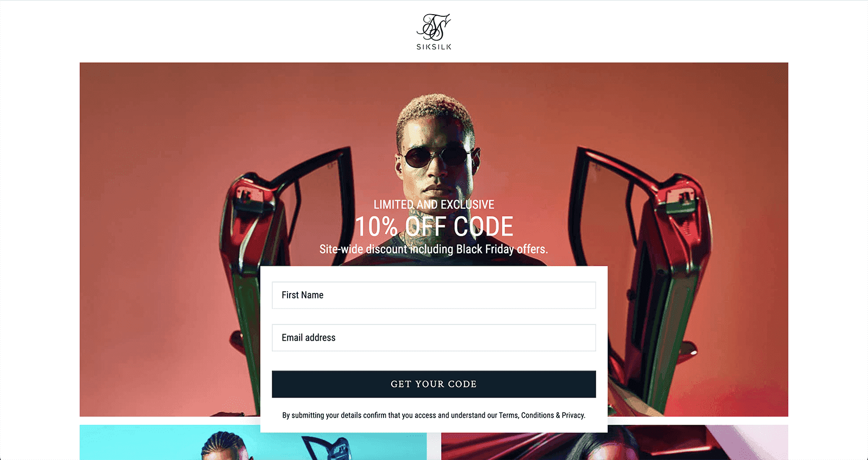Viewport: 868px width, 460px height.
Task: Click the SIKSILK wordmark under the logo
Action: click(434, 47)
